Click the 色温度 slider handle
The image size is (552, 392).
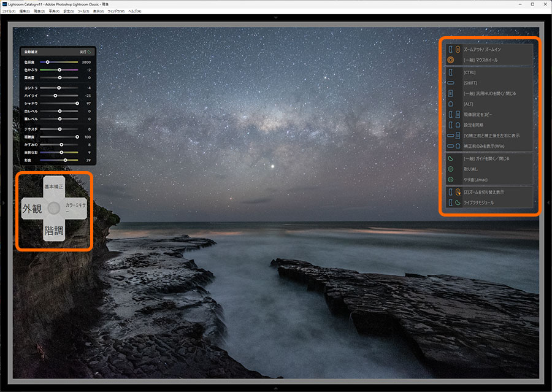pyautogui.click(x=48, y=62)
